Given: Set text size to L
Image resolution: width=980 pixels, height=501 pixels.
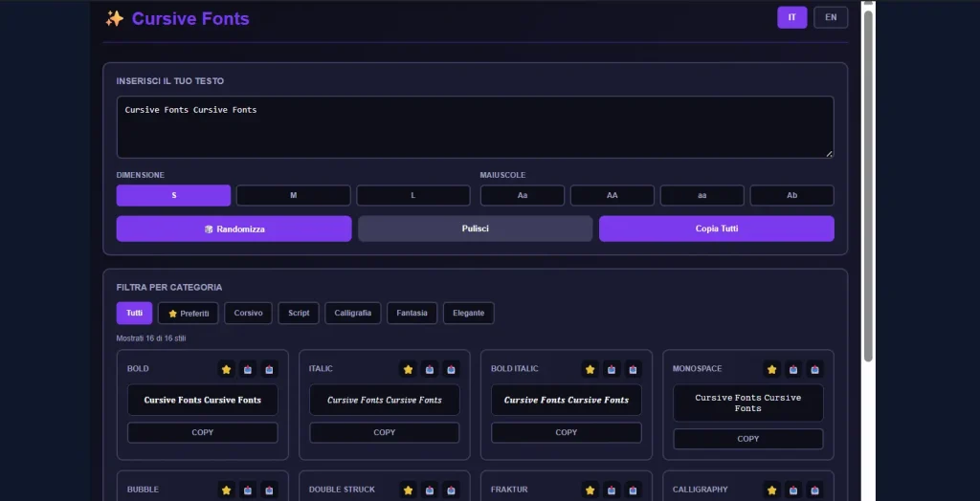Looking at the screenshot, I should [x=413, y=196].
